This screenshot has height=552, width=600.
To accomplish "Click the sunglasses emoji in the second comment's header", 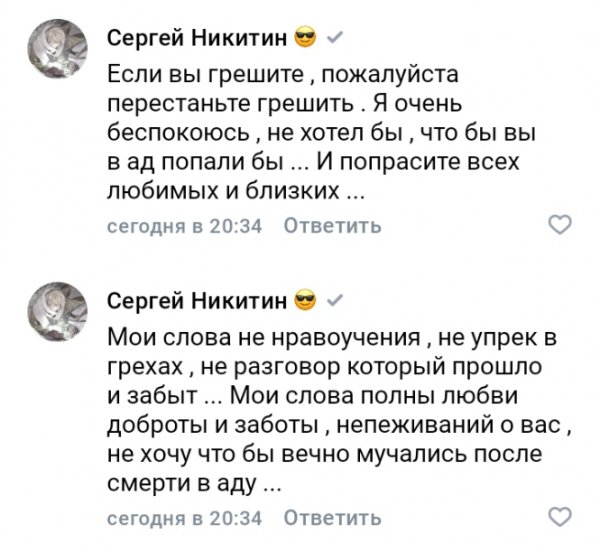I will (306, 299).
